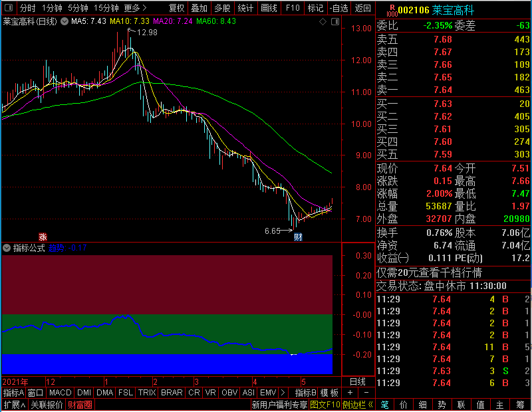Click the 返回 back button
Viewport: 532px width, 412px height.
click(362, 8)
